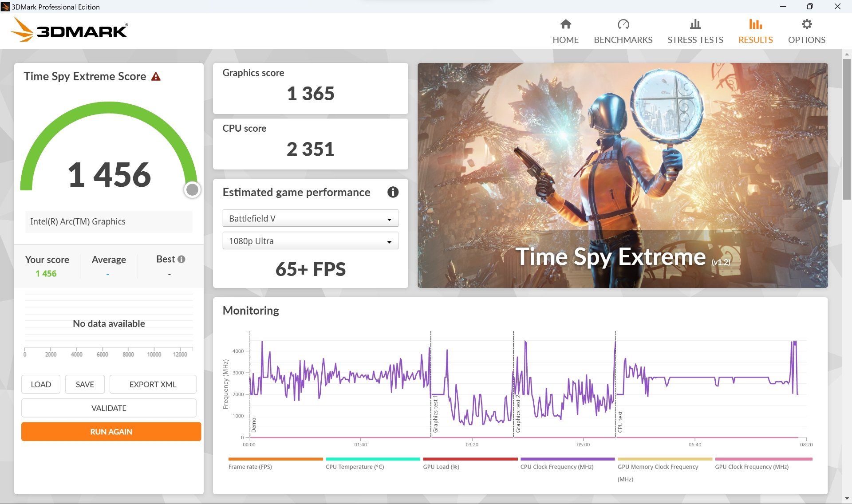Screen dimensions: 852x504
Task: Click the 3DMark logo
Action: [x=69, y=30]
